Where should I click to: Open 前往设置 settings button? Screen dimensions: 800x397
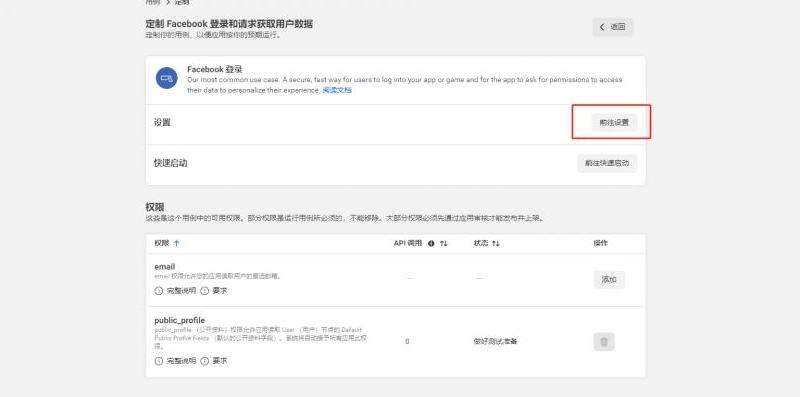(x=614, y=122)
